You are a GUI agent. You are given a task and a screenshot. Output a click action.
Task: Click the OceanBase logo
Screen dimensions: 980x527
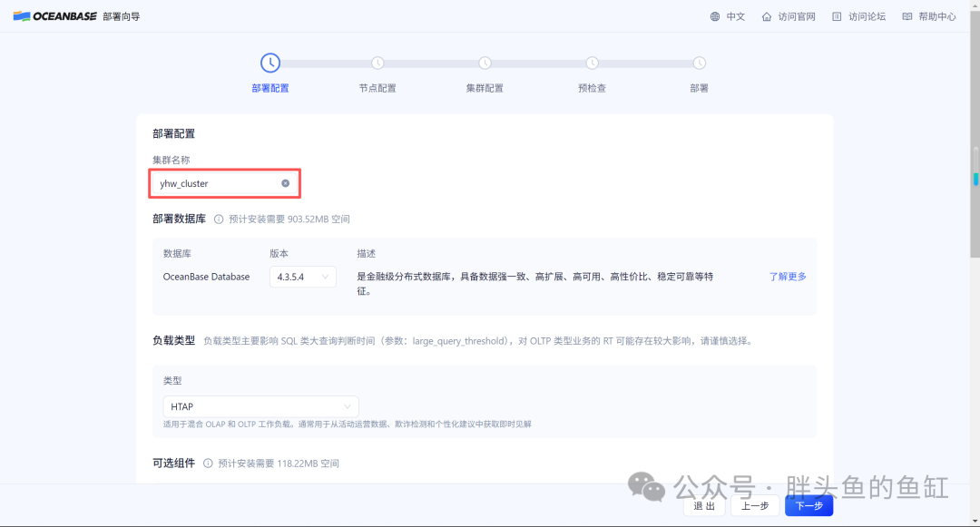[55, 16]
